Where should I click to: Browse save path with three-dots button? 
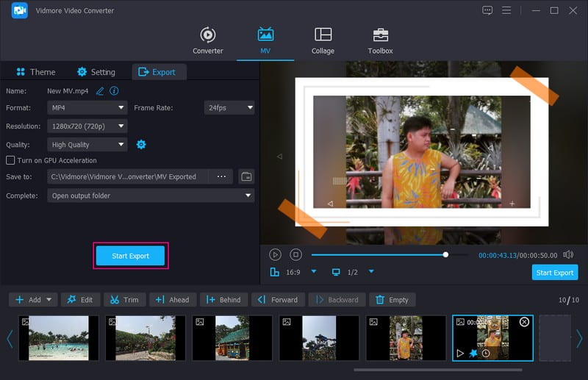[x=221, y=176]
